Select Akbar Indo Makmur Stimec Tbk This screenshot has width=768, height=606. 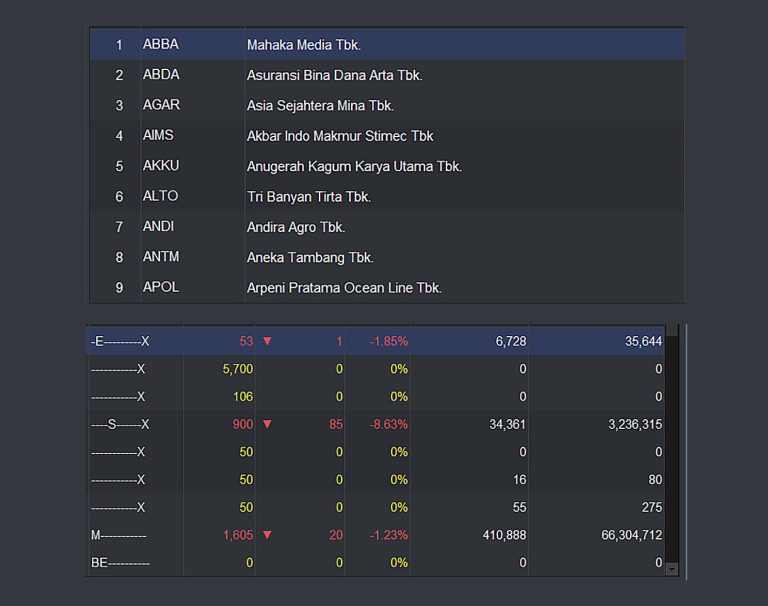pyautogui.click(x=340, y=136)
